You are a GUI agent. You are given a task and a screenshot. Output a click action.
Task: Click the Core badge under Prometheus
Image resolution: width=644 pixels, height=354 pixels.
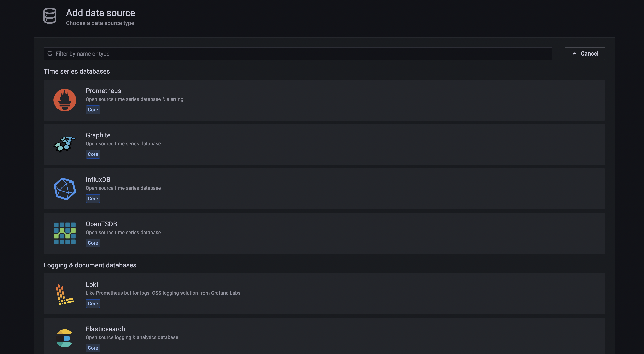tap(93, 110)
